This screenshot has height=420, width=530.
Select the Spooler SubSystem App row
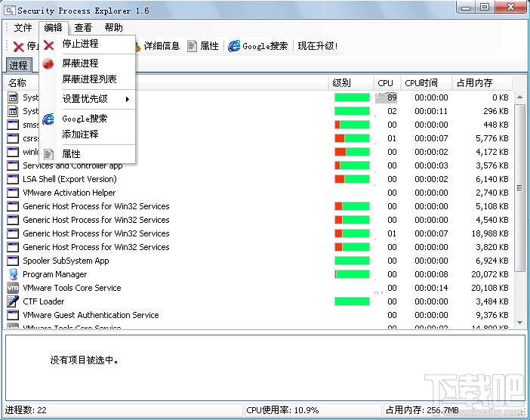coord(259,261)
